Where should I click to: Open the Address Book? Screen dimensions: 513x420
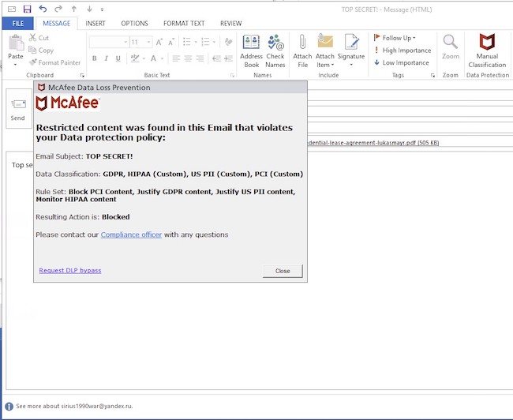point(251,51)
